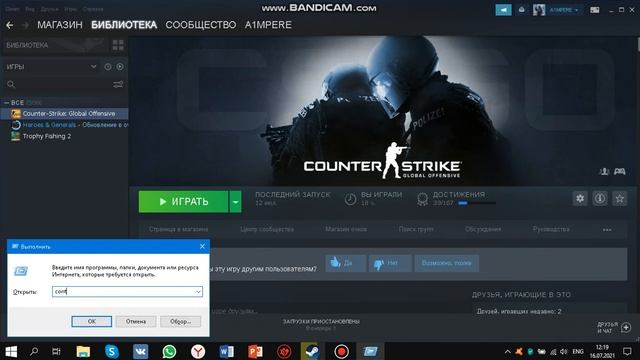This screenshot has width=640, height=360.
Task: Click the Bandicam record icon in taskbar
Action: [x=341, y=351]
